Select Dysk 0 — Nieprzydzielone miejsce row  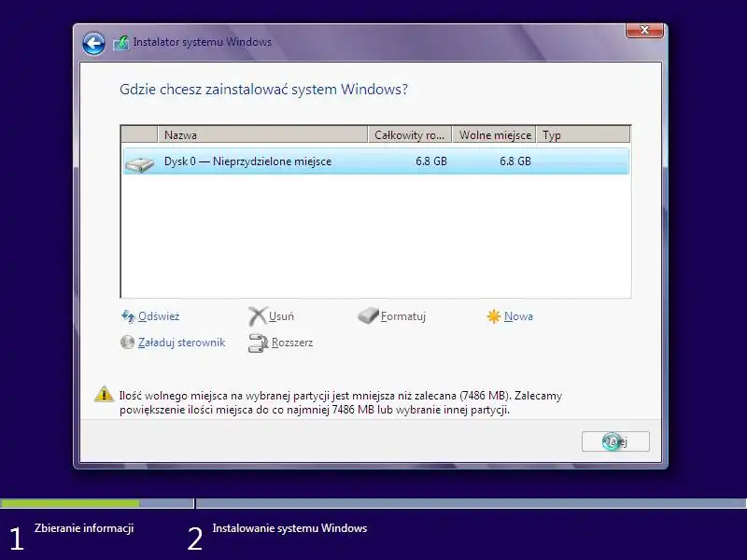376,161
